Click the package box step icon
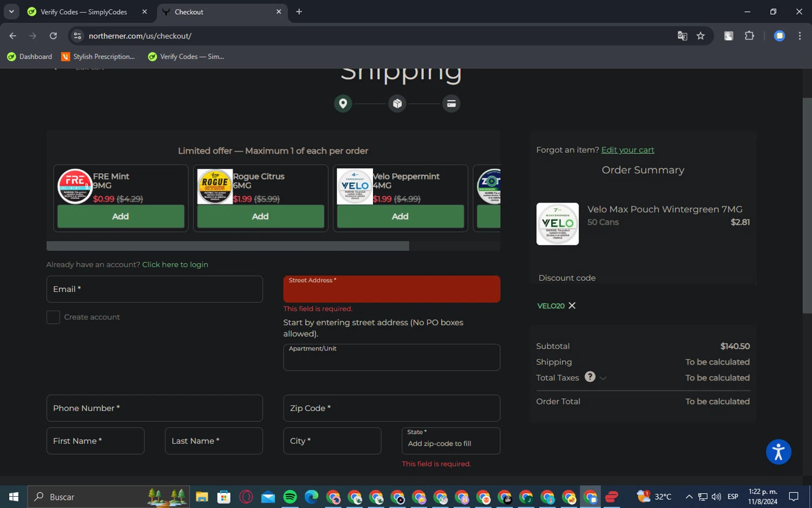The width and height of the screenshot is (812, 508). (397, 103)
